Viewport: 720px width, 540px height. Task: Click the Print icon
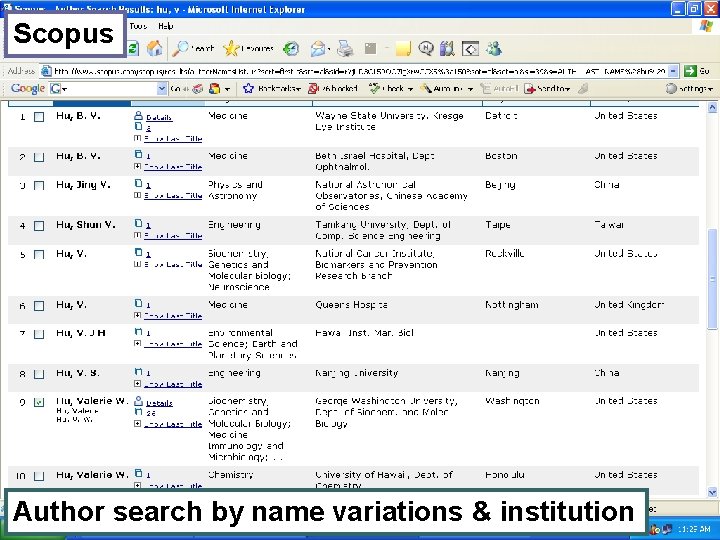click(x=345, y=48)
